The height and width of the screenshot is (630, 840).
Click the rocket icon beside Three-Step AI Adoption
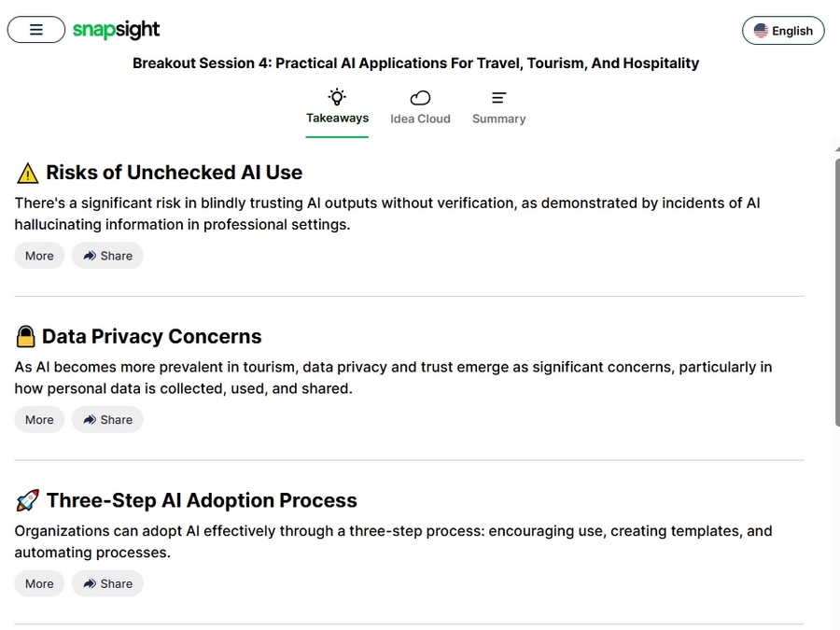27,500
